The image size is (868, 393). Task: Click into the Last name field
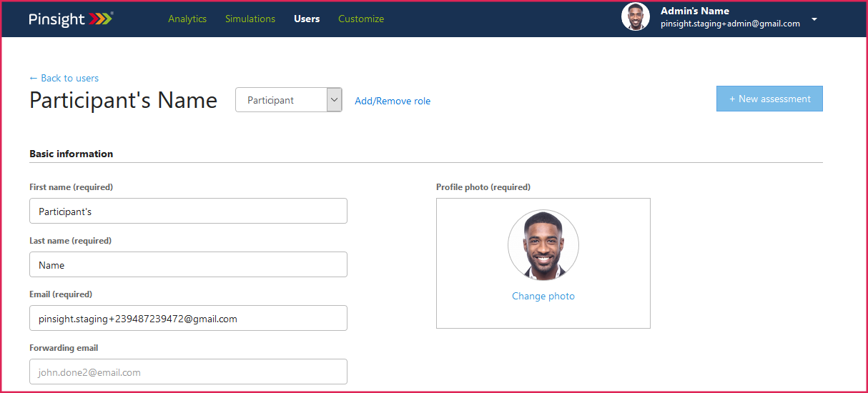[x=188, y=265]
